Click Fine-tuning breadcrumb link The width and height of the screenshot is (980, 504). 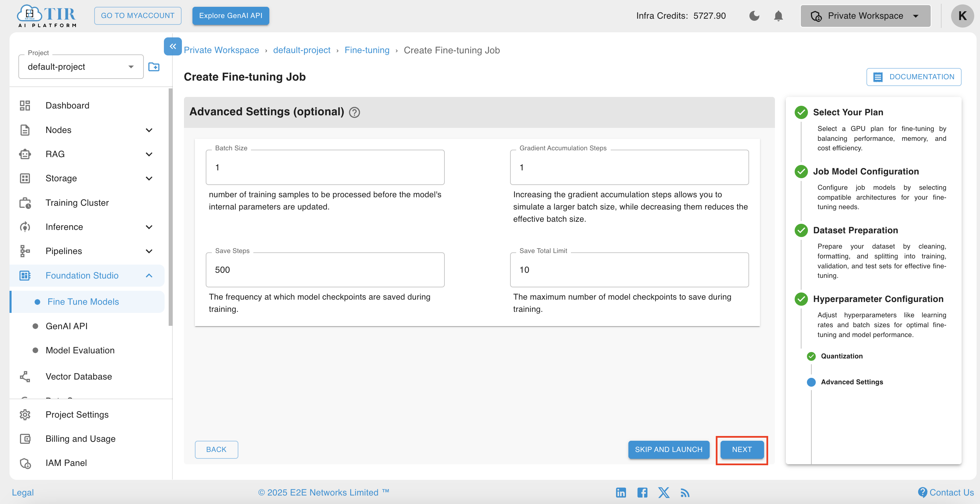pos(367,50)
